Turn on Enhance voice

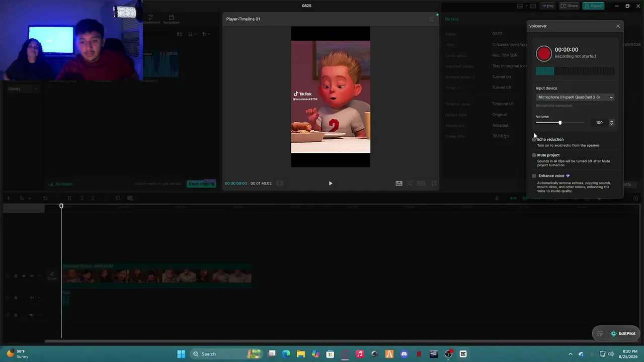click(534, 176)
